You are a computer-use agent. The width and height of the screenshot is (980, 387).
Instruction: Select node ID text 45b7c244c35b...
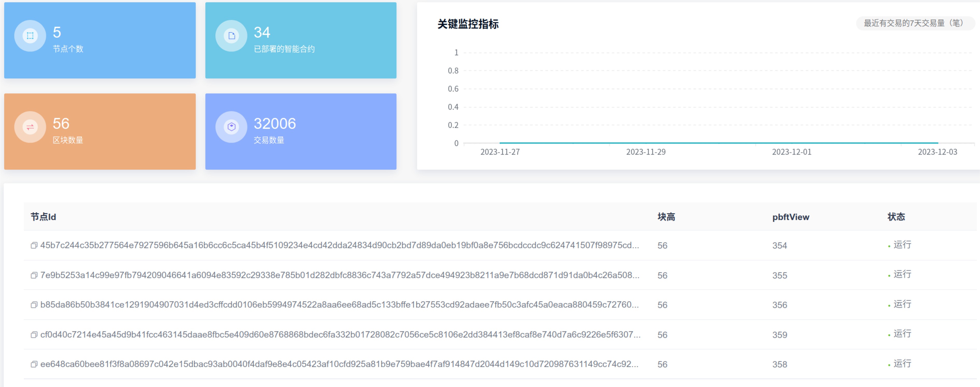tap(340, 245)
